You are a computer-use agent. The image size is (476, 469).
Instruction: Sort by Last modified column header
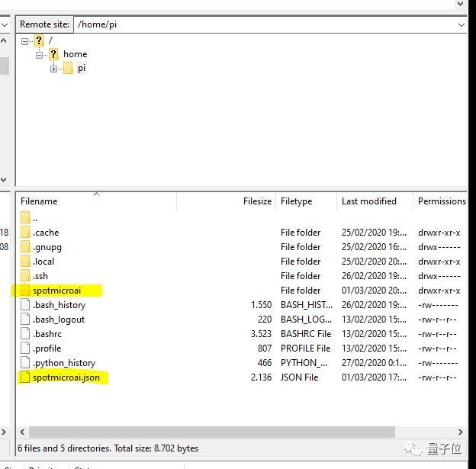coord(369,201)
